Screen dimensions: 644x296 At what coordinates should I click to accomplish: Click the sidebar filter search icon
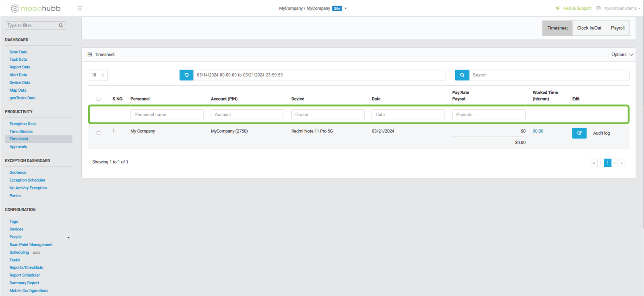[x=61, y=25]
